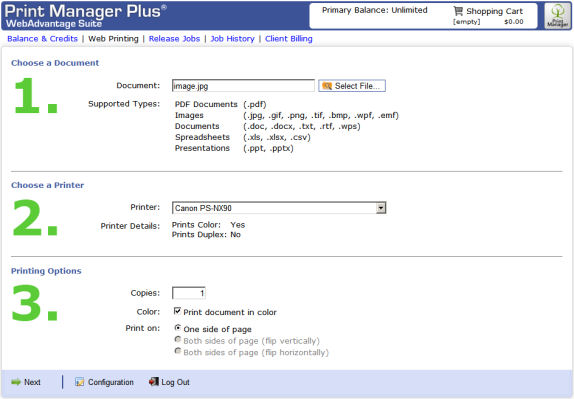Click the Choose a Document heading

[x=55, y=63]
